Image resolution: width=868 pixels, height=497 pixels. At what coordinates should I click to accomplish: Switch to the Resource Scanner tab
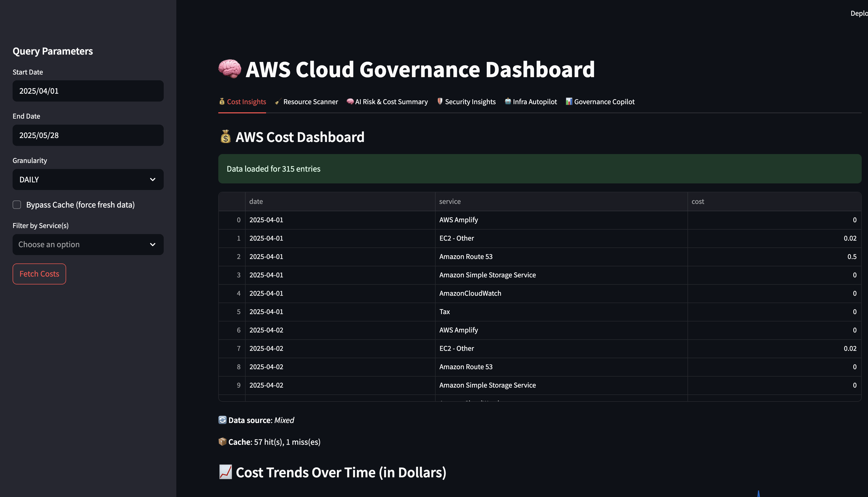click(x=310, y=102)
